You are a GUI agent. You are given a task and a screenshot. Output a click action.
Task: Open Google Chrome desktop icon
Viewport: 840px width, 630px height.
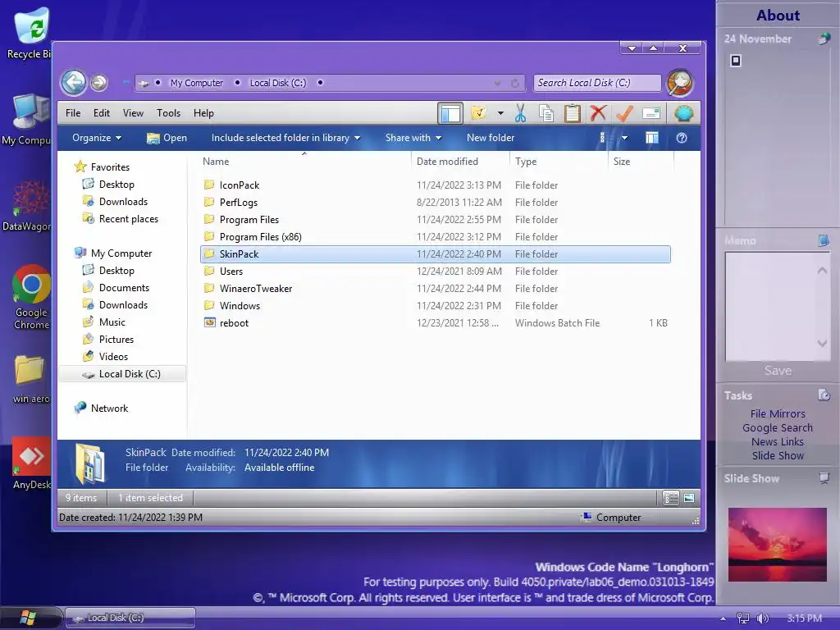click(31, 297)
